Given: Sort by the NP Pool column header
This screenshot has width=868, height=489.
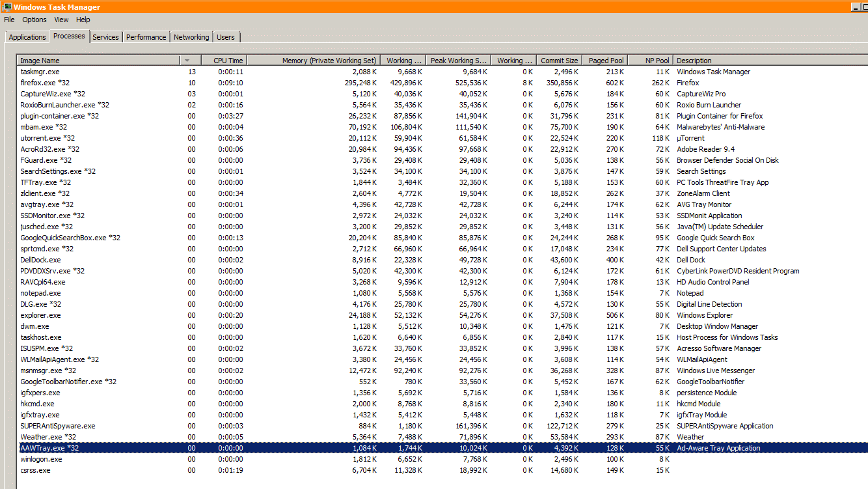Looking at the screenshot, I should (651, 61).
